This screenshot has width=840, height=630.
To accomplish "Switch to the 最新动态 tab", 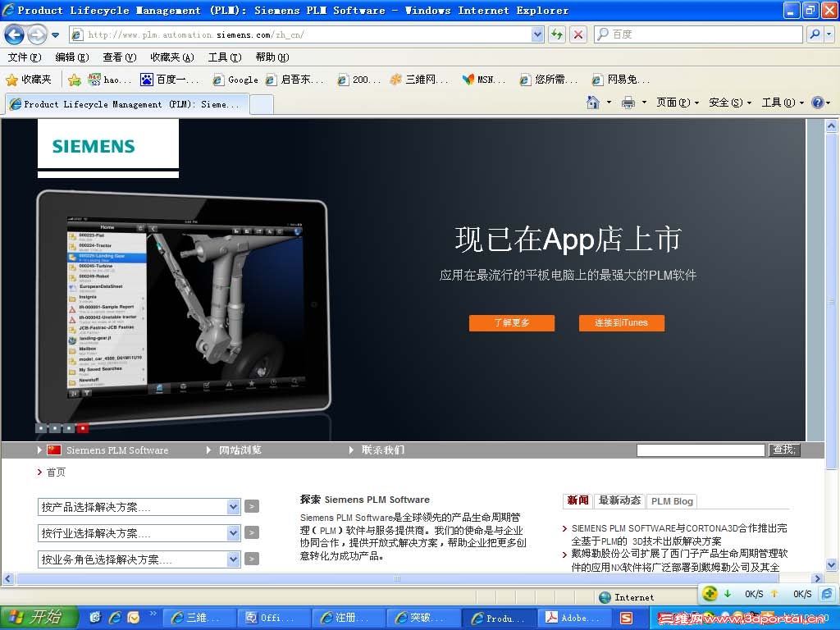I will 619,500.
